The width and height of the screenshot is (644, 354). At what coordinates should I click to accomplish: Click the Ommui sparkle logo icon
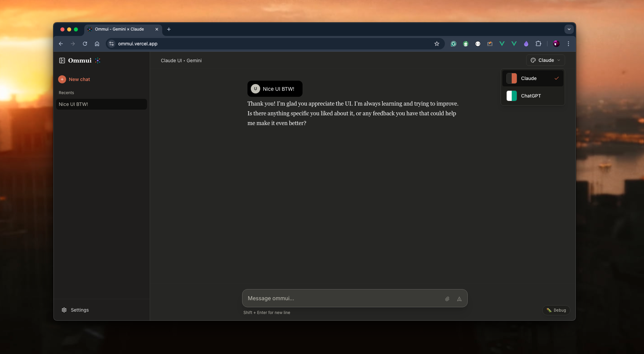point(98,61)
